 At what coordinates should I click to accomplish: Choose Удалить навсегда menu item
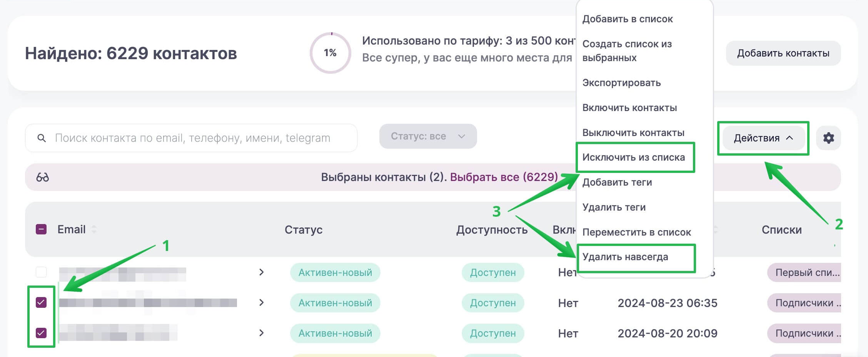pyautogui.click(x=625, y=257)
